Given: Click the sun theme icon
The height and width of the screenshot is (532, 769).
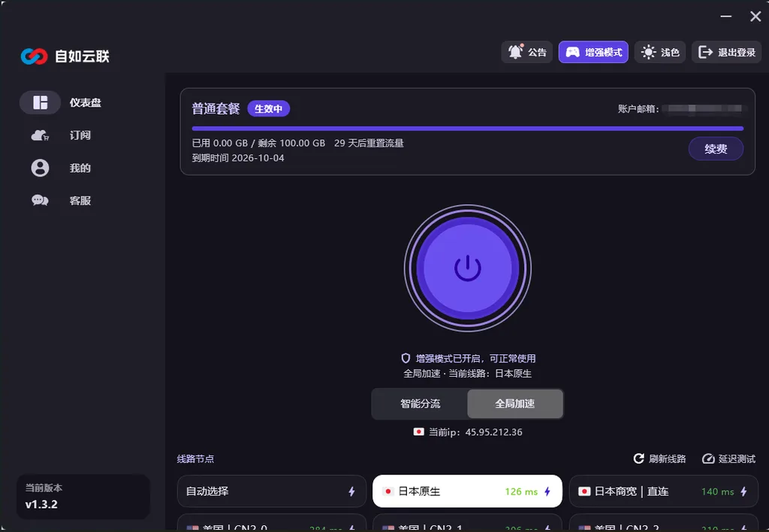Looking at the screenshot, I should (648, 52).
